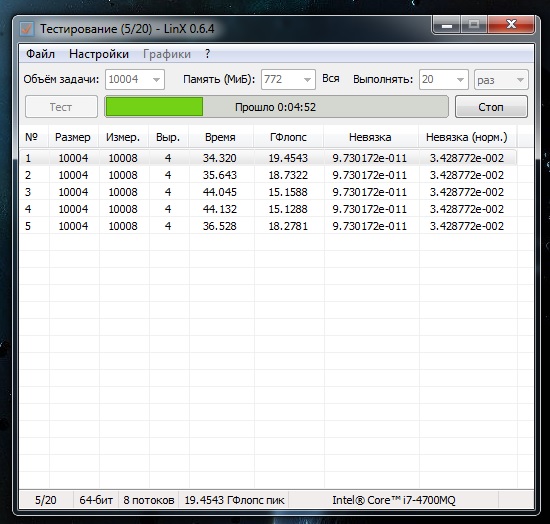Viewport: 550px width, 524px height.
Task: Select the time value 35.643 in row 2
Action: pyautogui.click(x=220, y=175)
